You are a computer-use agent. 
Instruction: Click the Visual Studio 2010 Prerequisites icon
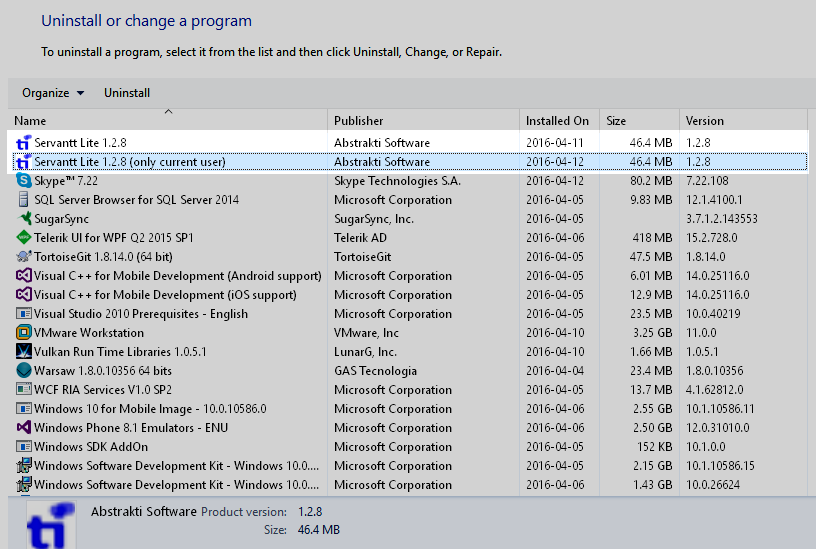24,314
